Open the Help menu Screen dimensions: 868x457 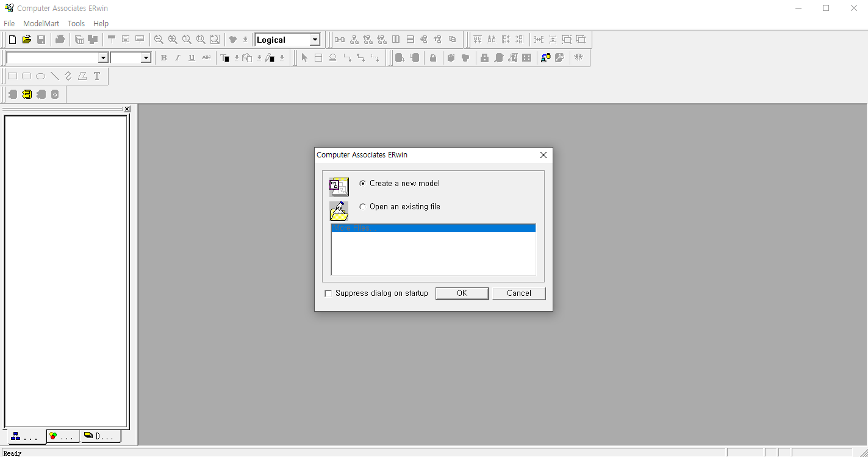coord(101,23)
